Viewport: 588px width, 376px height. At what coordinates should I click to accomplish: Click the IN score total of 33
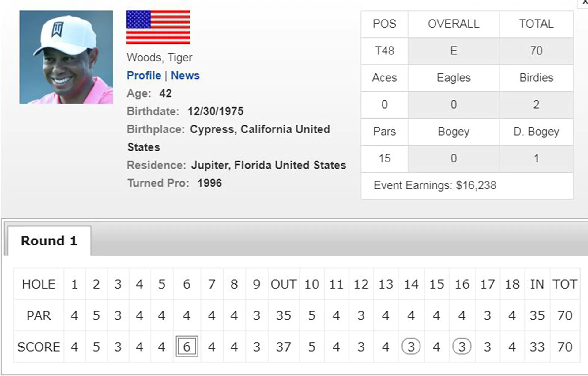[x=537, y=347]
